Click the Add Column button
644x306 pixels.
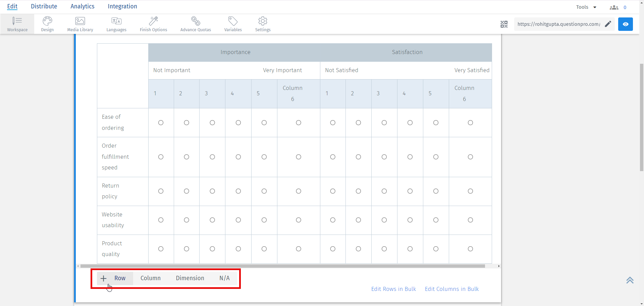[150, 278]
